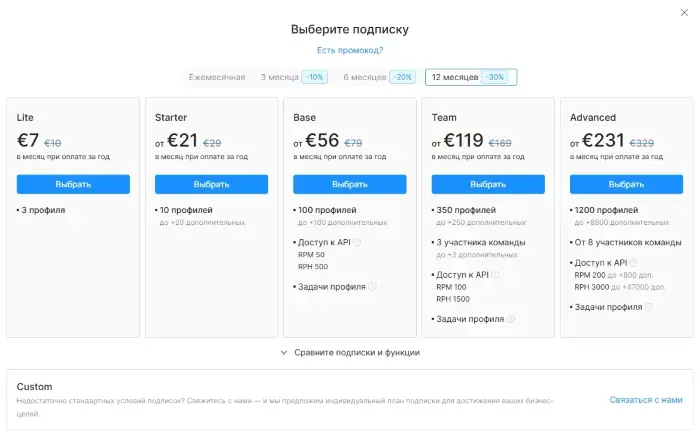Choose the Advanced plan with Выбрать
The height and width of the screenshot is (447, 700).
click(x=626, y=184)
